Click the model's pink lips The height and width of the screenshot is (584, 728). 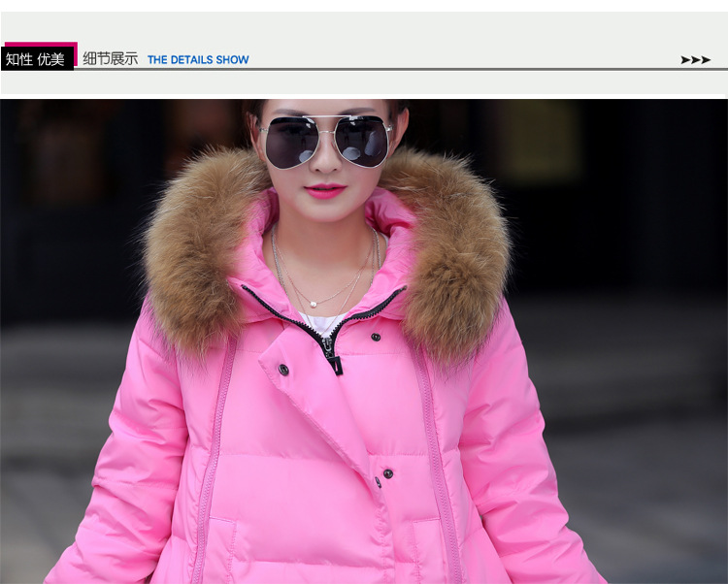point(325,191)
